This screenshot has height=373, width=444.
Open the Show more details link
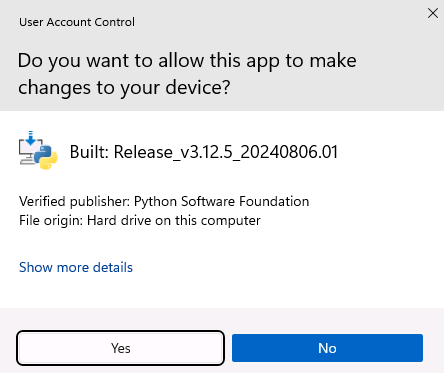(76, 267)
